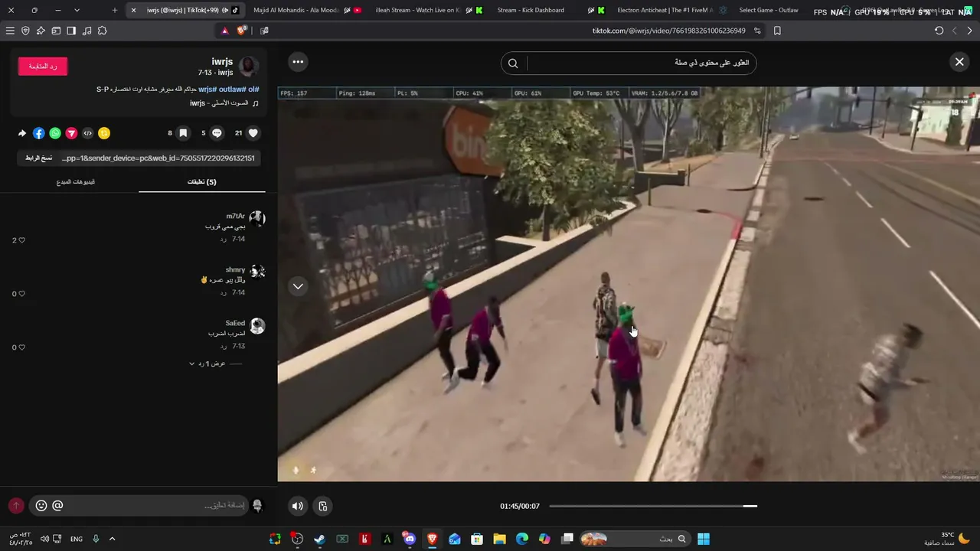
Task: Open comments using the speech bubble icon
Action: 217,133
